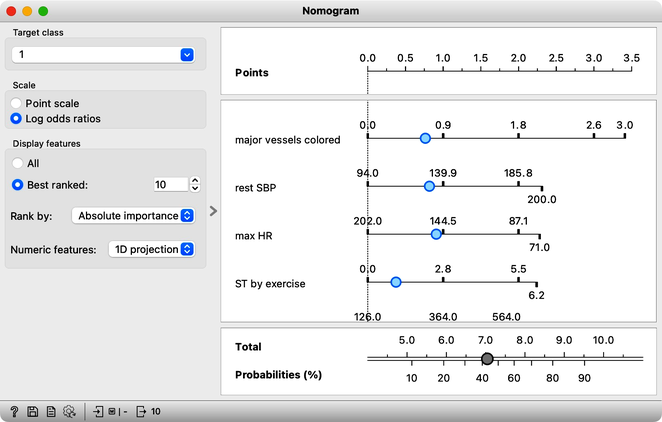Screen dimensions: 662x422
Task: Click the Best ranked number stepper arrows
Action: (x=195, y=184)
